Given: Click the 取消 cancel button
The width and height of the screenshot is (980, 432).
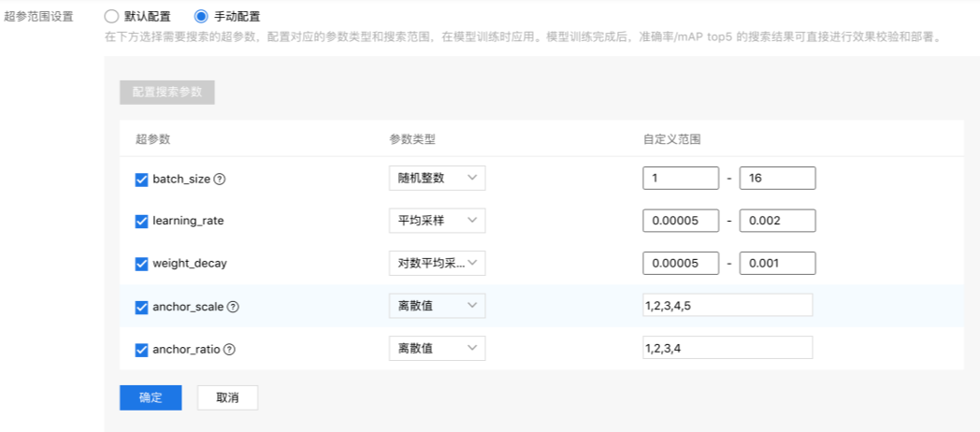Looking at the screenshot, I should pyautogui.click(x=227, y=397).
